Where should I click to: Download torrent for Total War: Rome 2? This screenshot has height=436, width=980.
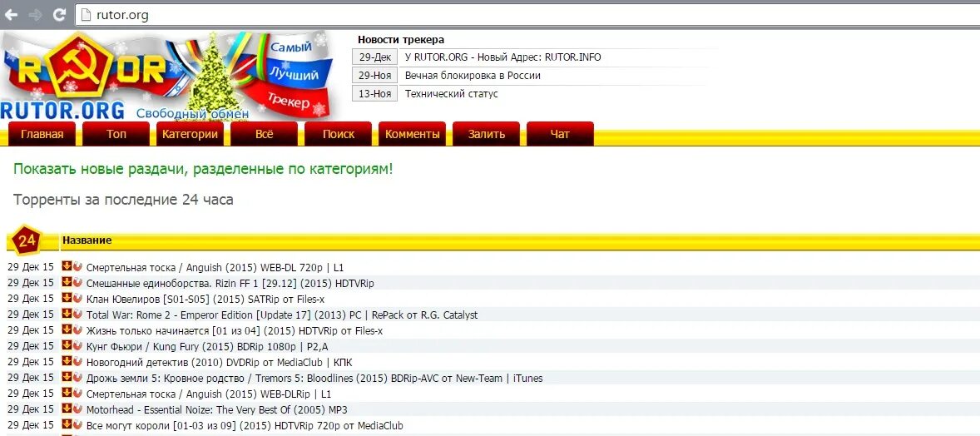click(x=67, y=314)
